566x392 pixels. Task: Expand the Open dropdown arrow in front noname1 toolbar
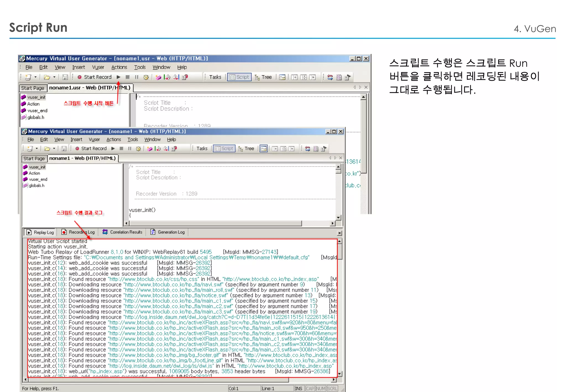click(54, 148)
